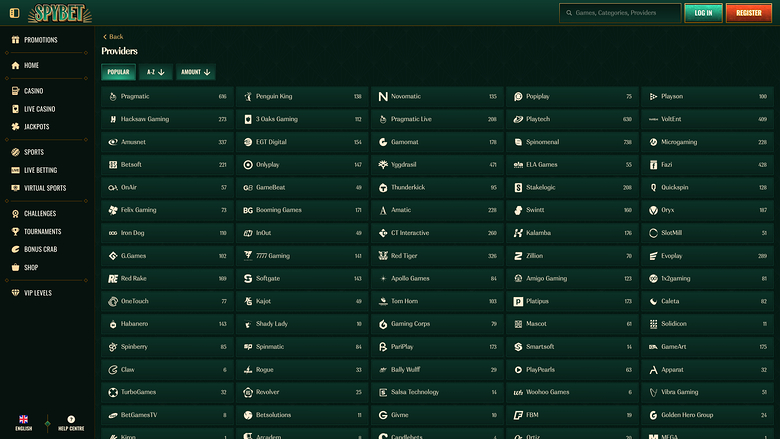
Task: Toggle the sidebar collapse icon
Action: pyautogui.click(x=14, y=13)
